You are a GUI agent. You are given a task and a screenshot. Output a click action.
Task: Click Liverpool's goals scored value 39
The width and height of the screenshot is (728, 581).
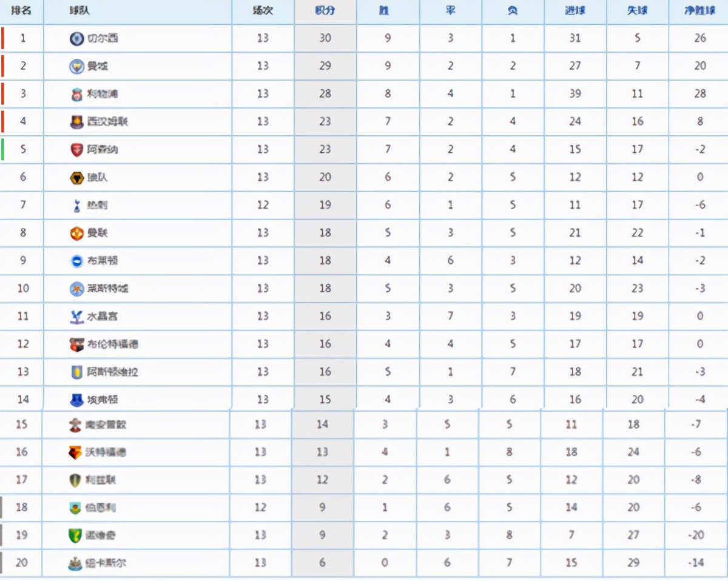[x=575, y=94]
